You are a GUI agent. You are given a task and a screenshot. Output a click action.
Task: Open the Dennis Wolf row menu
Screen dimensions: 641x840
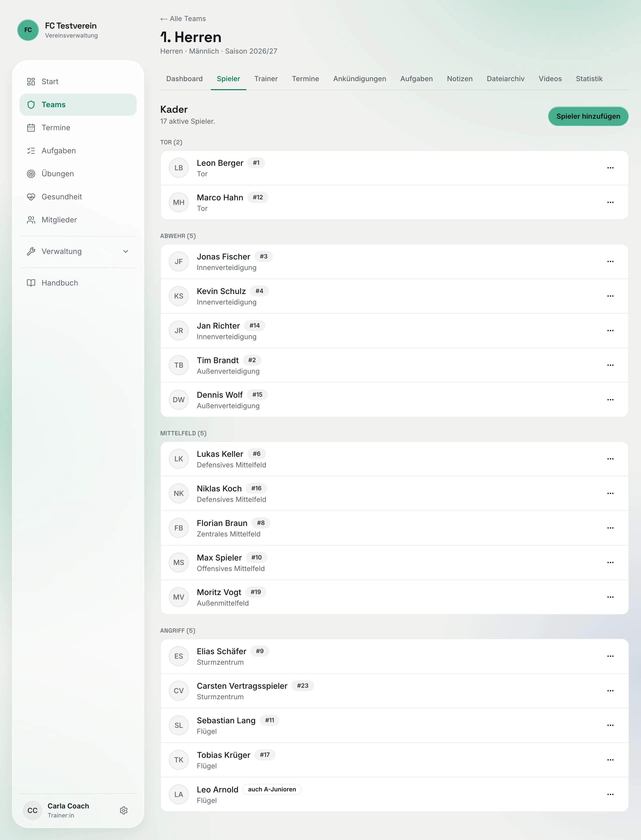pos(610,399)
